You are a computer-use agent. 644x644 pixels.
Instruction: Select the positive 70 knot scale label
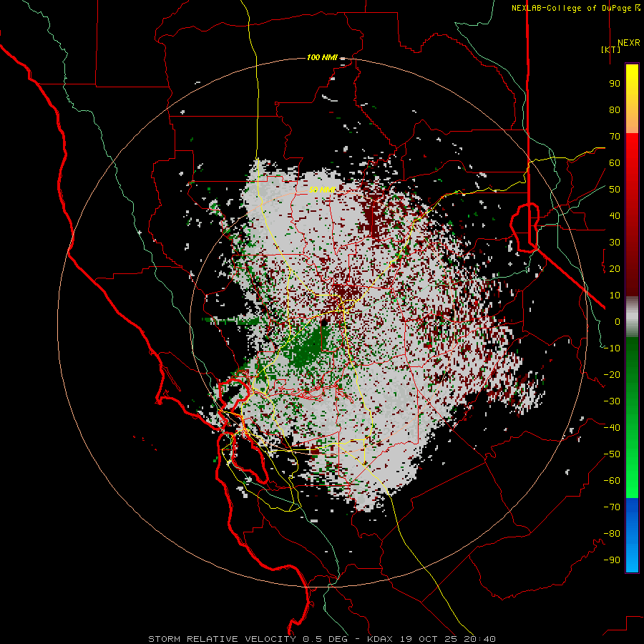[615, 137]
